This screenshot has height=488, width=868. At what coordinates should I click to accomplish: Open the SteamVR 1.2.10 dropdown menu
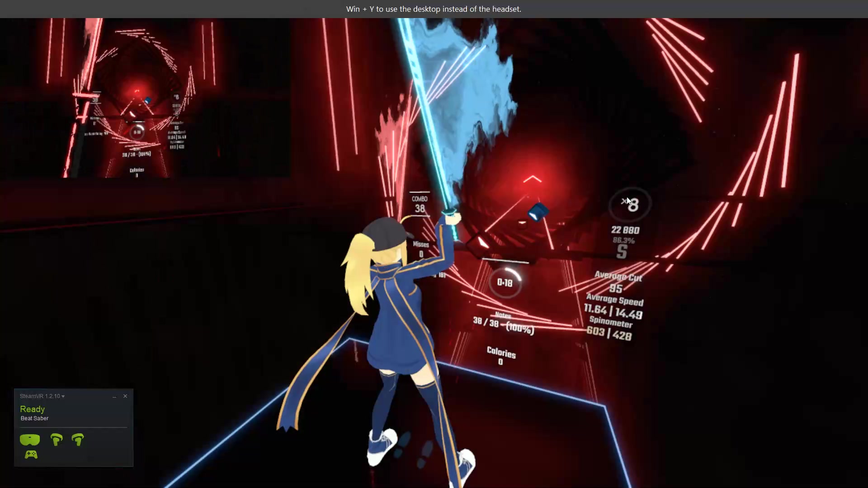pyautogui.click(x=42, y=396)
